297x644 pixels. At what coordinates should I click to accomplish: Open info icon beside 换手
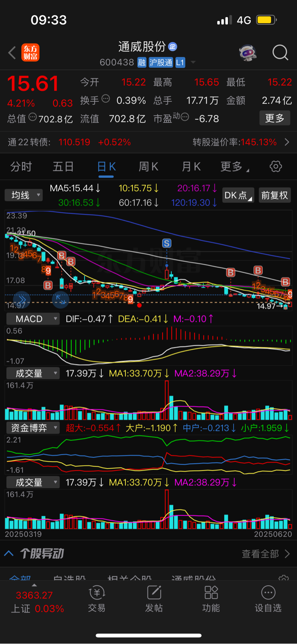106,99
